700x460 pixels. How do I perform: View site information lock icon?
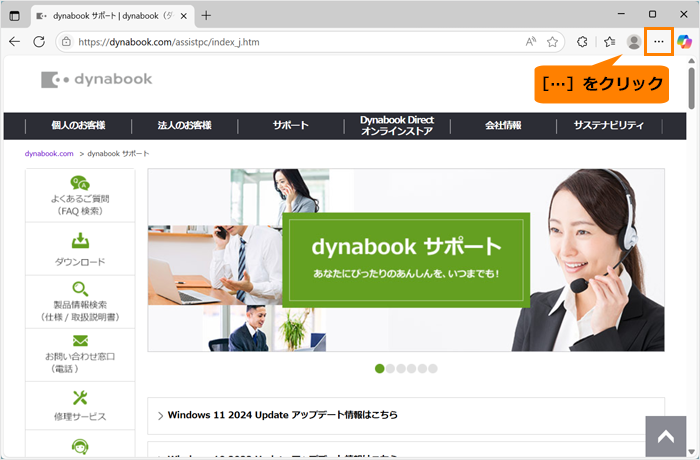click(x=67, y=42)
